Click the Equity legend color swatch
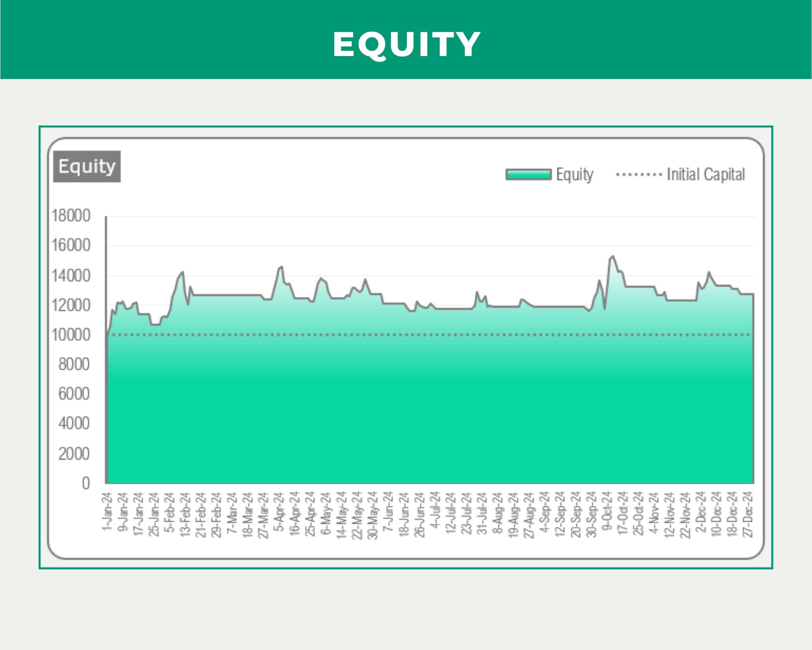This screenshot has height=650, width=812. 529,175
